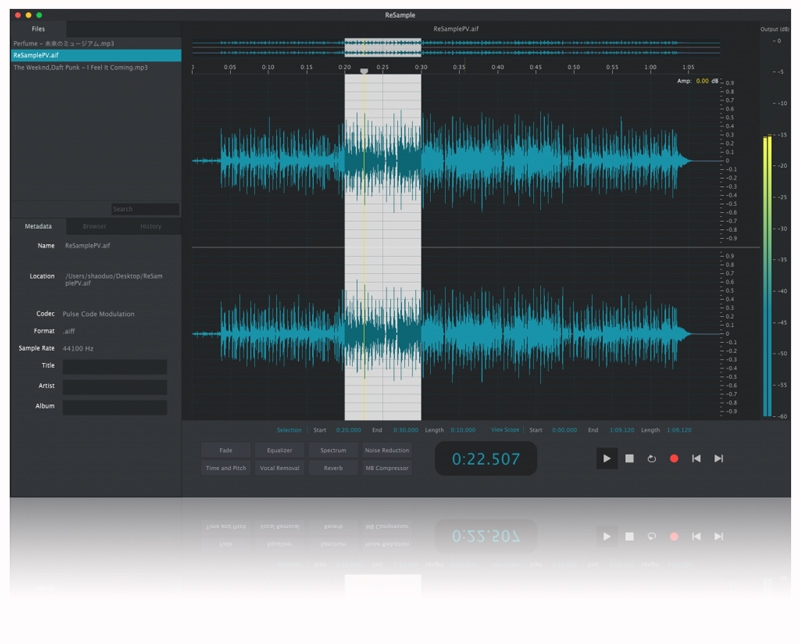Click the Artist metadata input field
This screenshot has height=644, width=800.
(x=114, y=387)
